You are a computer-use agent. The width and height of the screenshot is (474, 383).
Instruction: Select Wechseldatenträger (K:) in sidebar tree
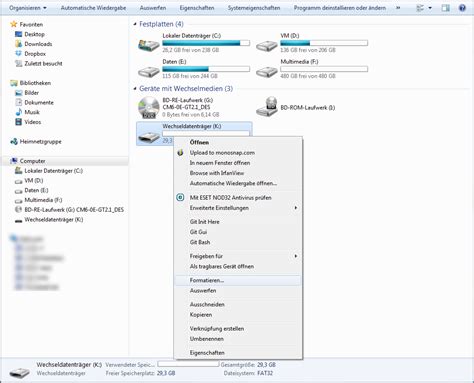54,219
